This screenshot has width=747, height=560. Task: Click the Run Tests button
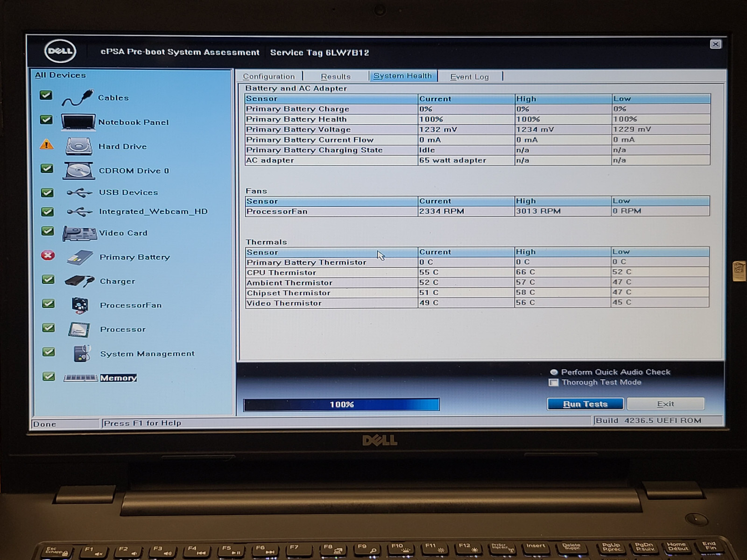click(x=585, y=404)
